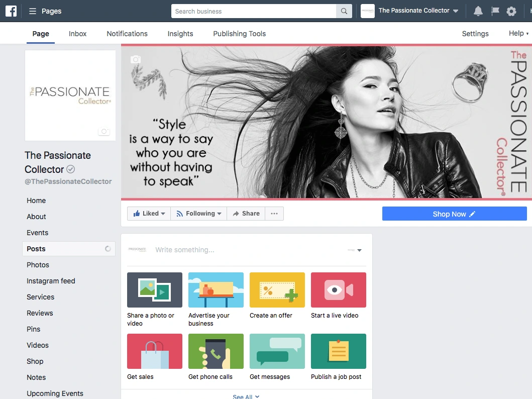Open Services in the sidebar
The height and width of the screenshot is (399, 532).
pyautogui.click(x=40, y=297)
